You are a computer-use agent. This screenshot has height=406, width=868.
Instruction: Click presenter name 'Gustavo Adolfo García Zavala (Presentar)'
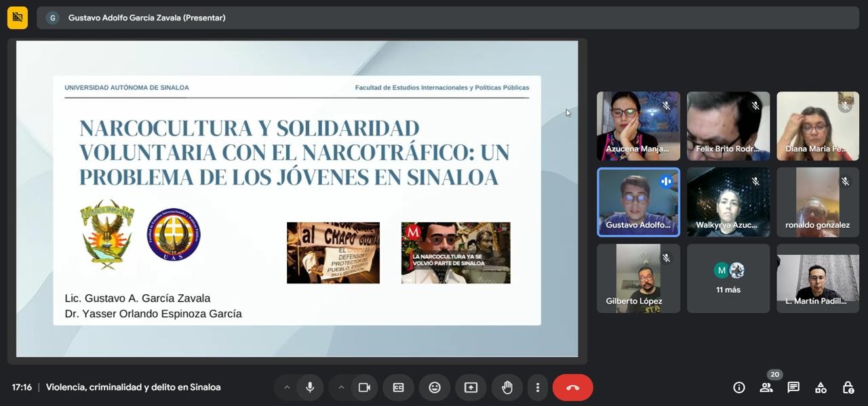[147, 18]
